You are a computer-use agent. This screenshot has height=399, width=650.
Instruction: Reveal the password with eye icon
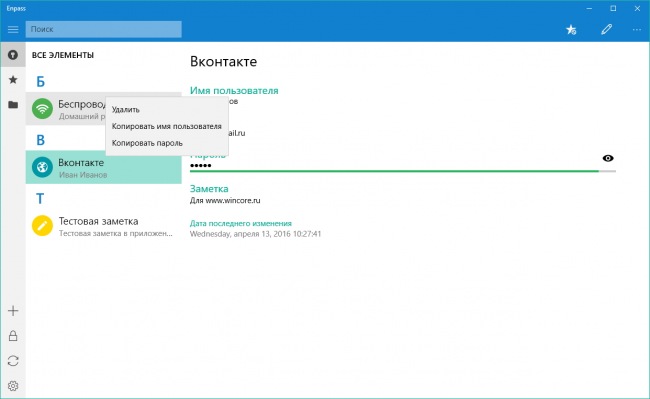pos(608,158)
